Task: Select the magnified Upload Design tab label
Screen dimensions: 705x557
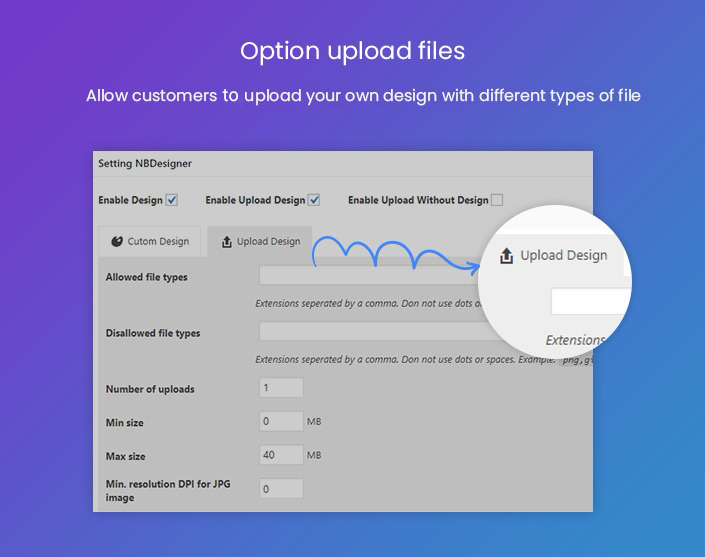Action: 563,256
